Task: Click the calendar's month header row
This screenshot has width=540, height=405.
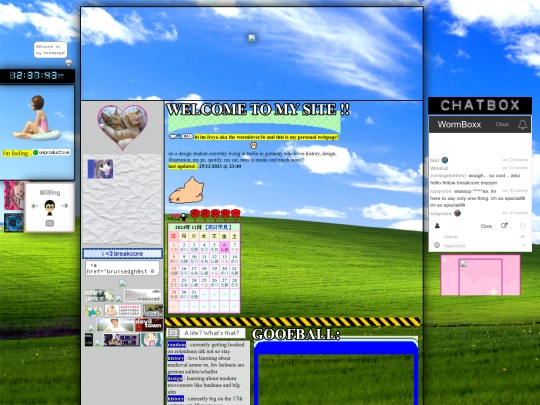Action: coord(204,227)
